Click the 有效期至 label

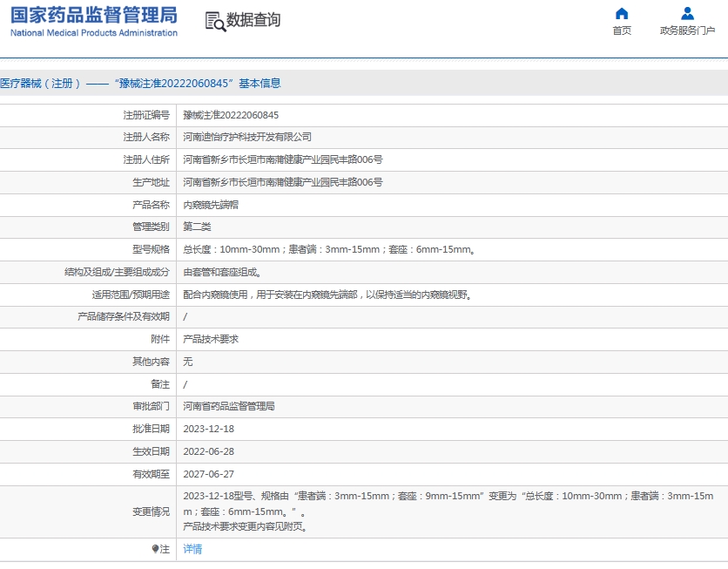[151, 475]
